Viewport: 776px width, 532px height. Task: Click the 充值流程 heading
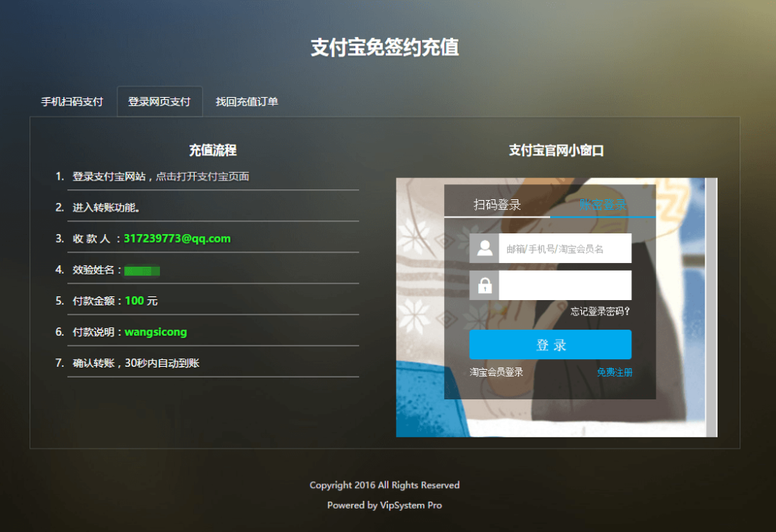[213, 151]
